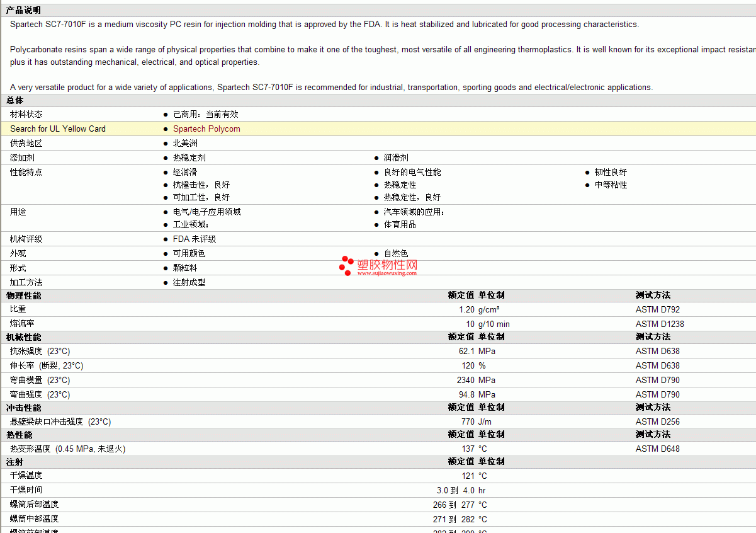Select the 注射 section header
The width and height of the screenshot is (756, 533).
[x=14, y=462]
